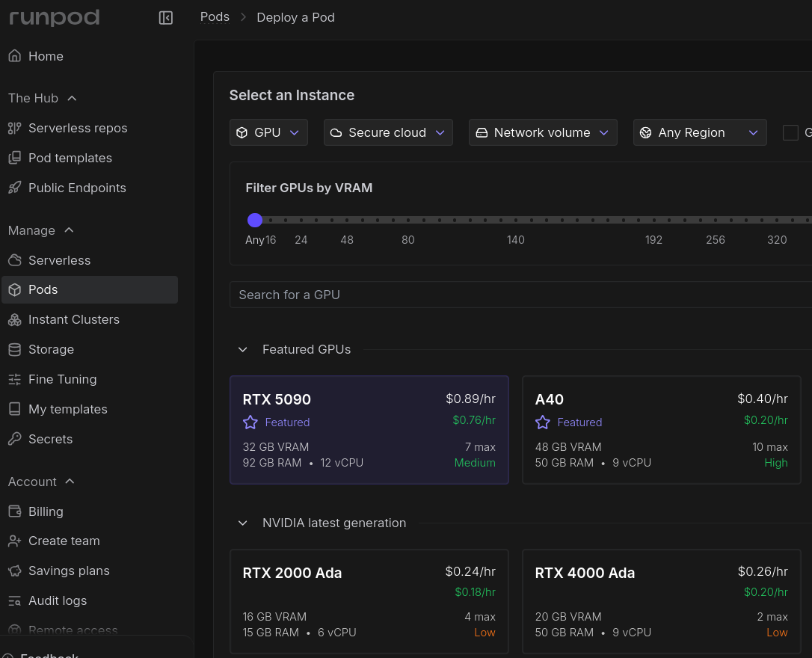Click the key icon next to Secrets
This screenshot has width=812, height=658.
pos(14,439)
